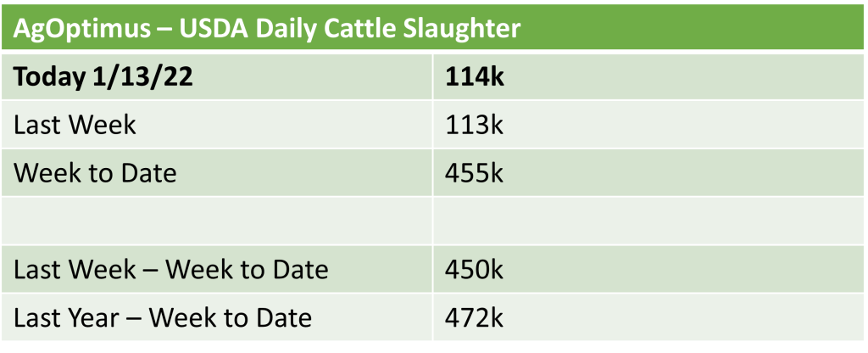This screenshot has width=868, height=353.
Task: Select the Last Week row label
Action: (75, 125)
